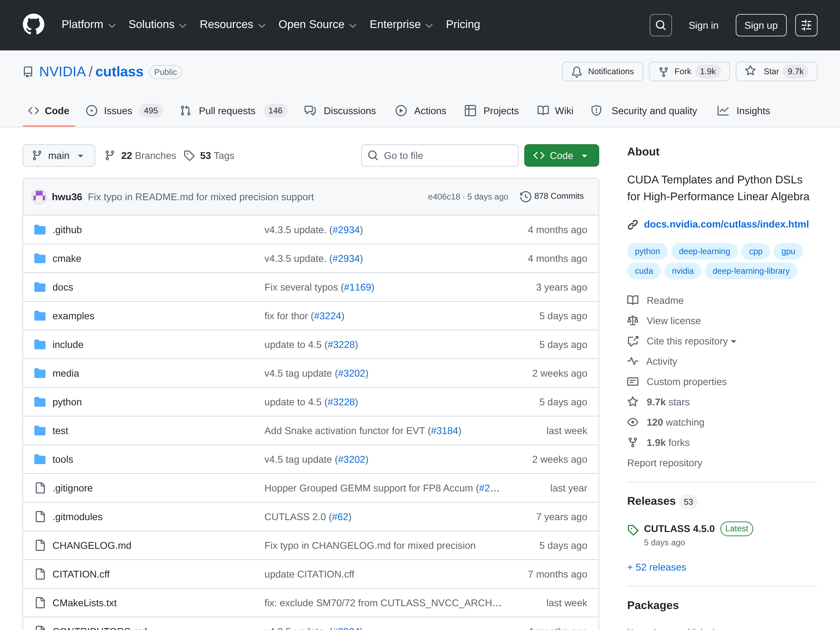
Task: Click the .gitignore file icon
Action: pyautogui.click(x=40, y=488)
